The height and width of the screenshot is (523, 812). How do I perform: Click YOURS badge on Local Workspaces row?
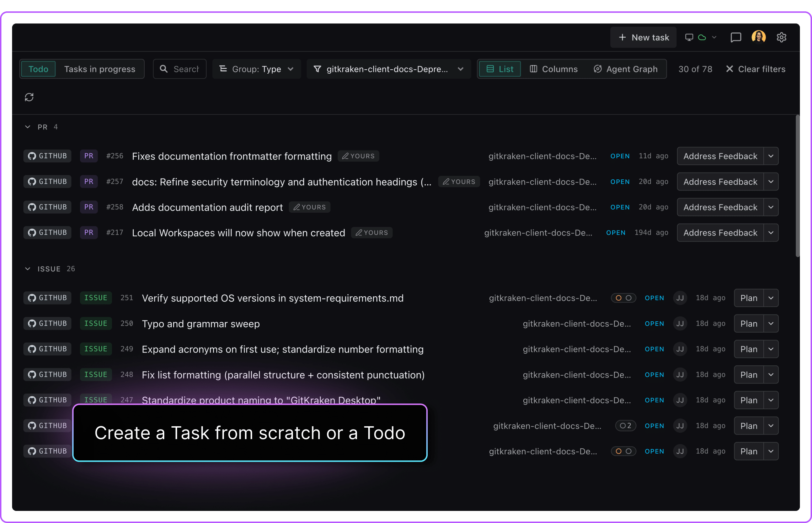point(372,233)
